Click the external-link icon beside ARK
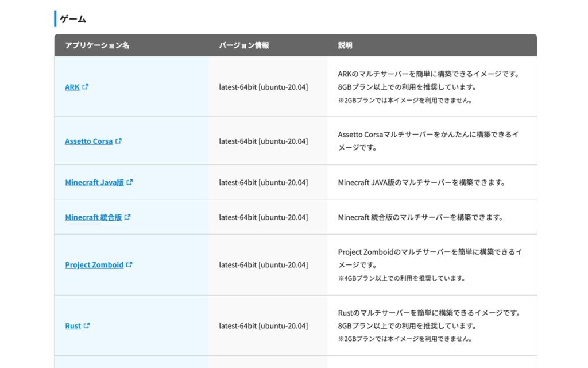The height and width of the screenshot is (368, 588). 86,87
